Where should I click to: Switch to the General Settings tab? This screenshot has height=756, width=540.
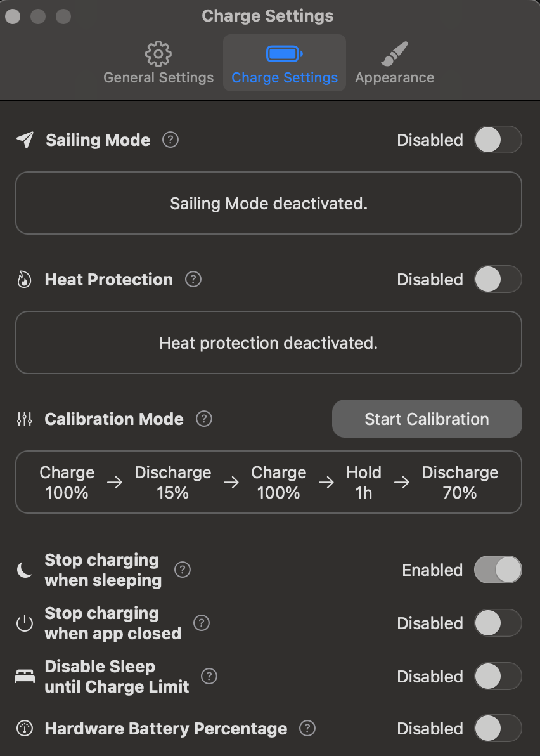pos(158,63)
